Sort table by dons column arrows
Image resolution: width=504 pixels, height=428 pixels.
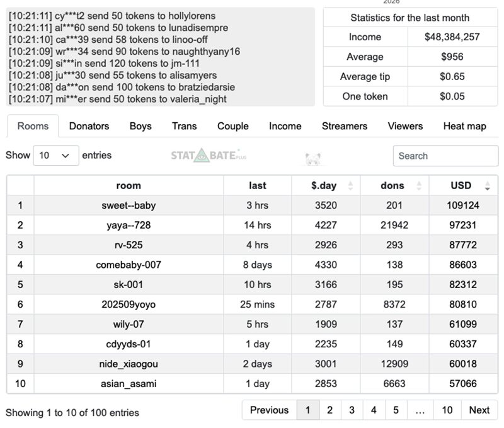click(x=418, y=186)
